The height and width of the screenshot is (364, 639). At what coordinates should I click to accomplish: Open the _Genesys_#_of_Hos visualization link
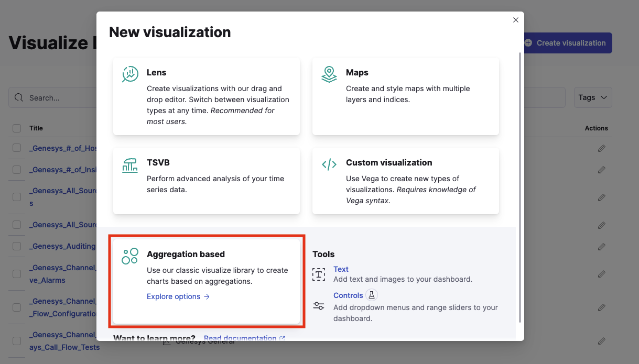[x=63, y=148]
